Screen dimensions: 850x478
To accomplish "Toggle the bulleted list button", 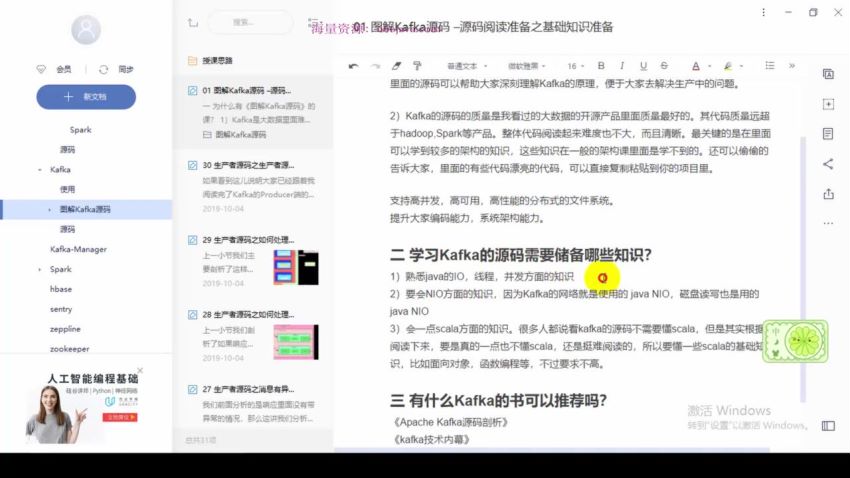I will [x=770, y=66].
